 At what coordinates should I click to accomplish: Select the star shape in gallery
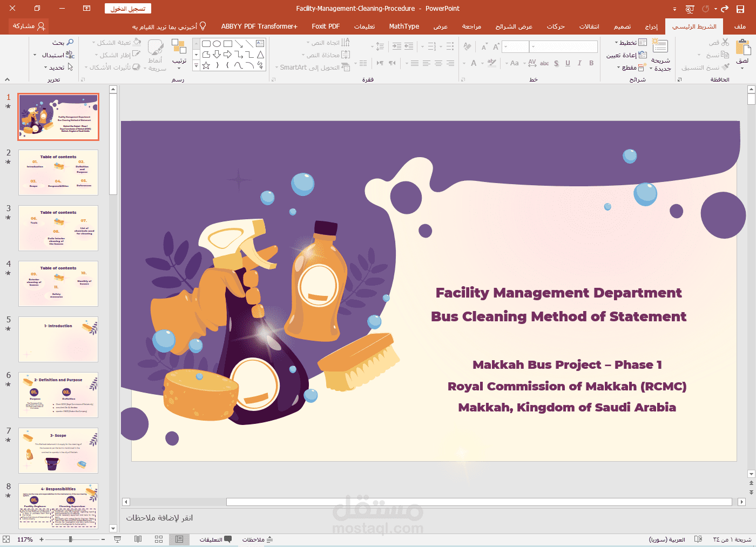(206, 65)
